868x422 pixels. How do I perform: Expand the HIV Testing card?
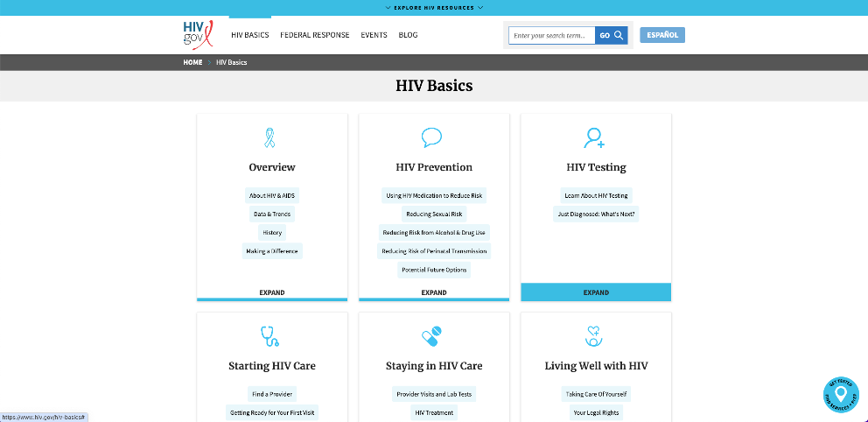point(596,292)
